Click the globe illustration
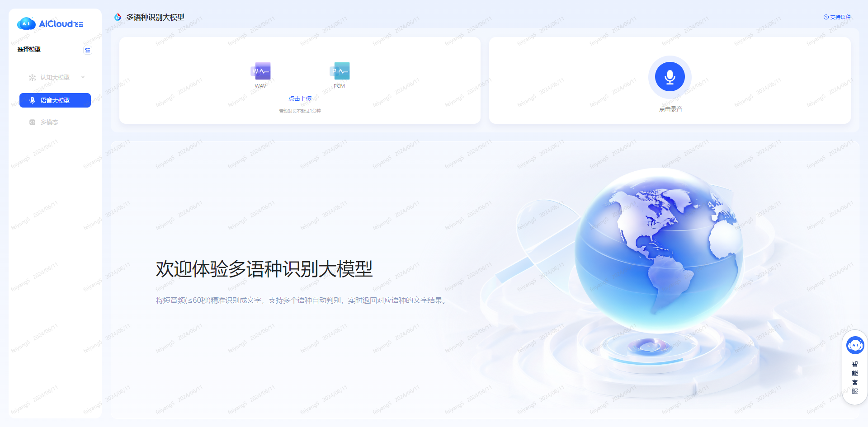 click(x=658, y=249)
